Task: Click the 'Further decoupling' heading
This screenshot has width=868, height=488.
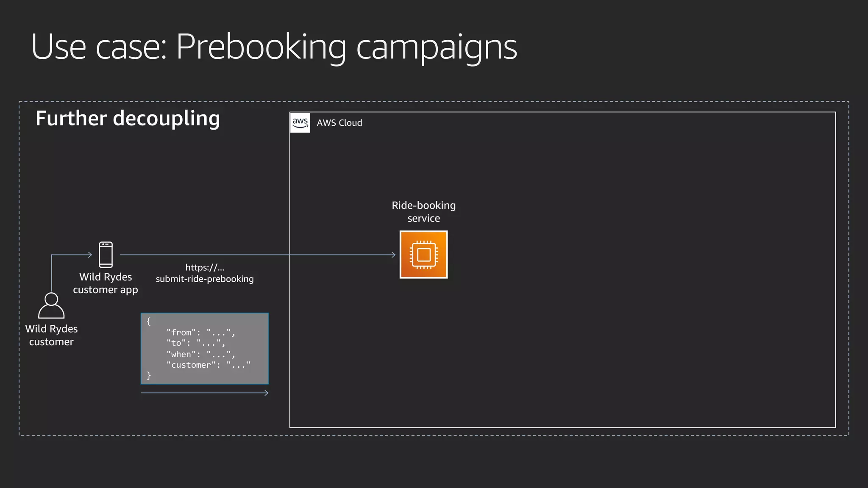Action: click(x=128, y=118)
